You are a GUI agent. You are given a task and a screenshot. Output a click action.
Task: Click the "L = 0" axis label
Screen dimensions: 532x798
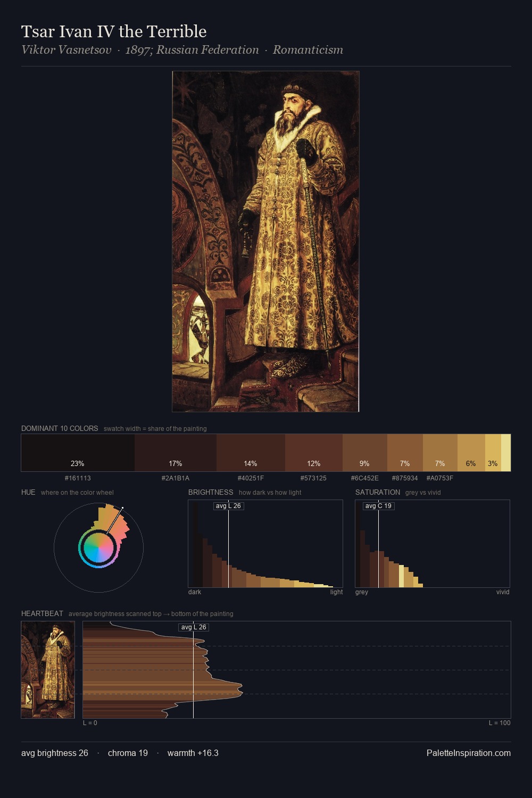(90, 723)
